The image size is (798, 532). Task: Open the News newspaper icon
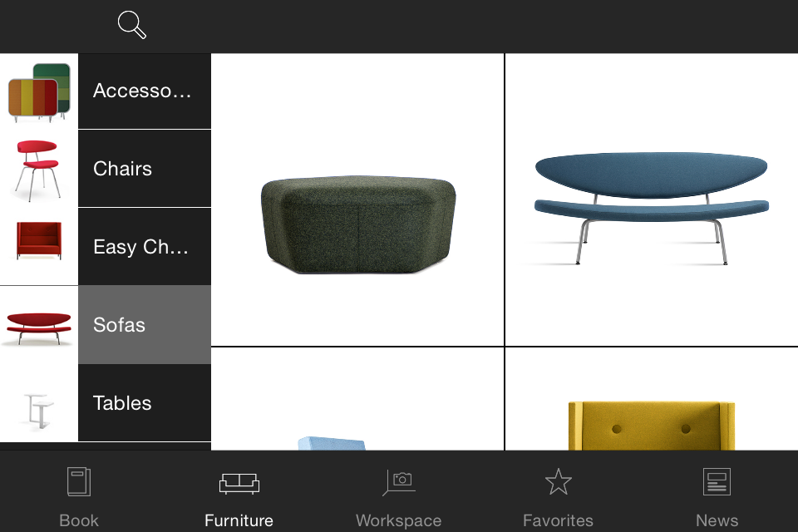pyautogui.click(x=717, y=481)
